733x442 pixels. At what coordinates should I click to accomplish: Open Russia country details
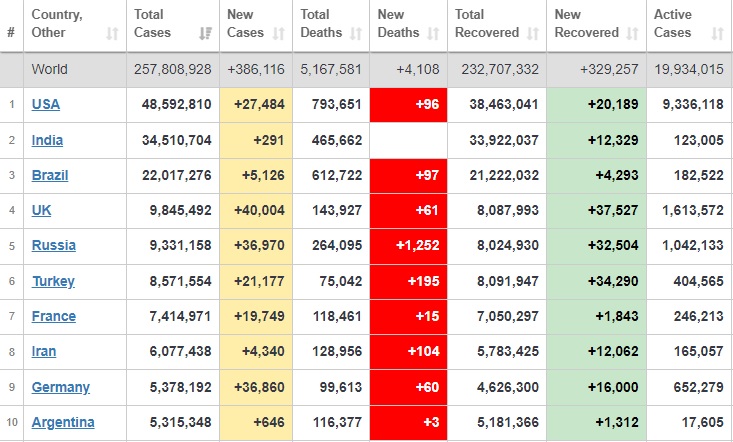[53, 245]
